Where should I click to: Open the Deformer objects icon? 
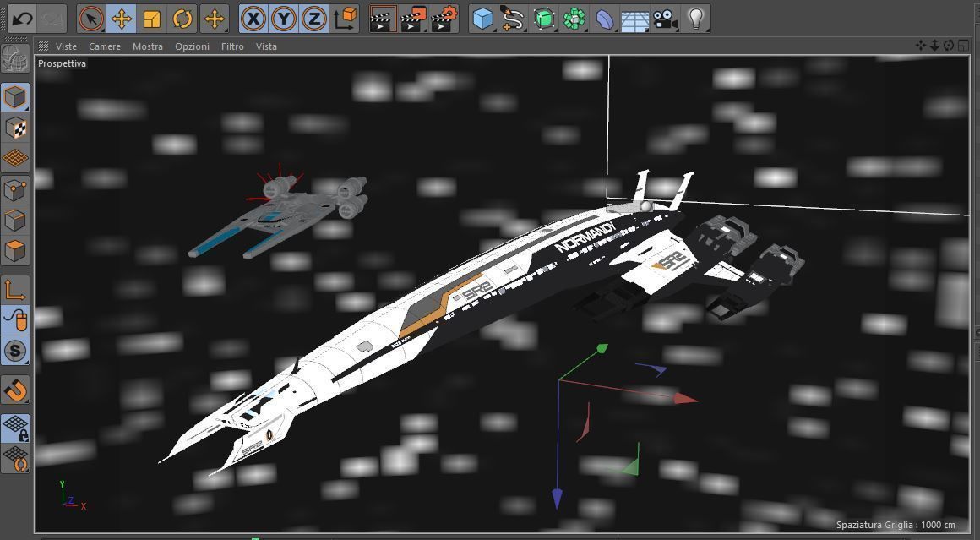pyautogui.click(x=605, y=19)
